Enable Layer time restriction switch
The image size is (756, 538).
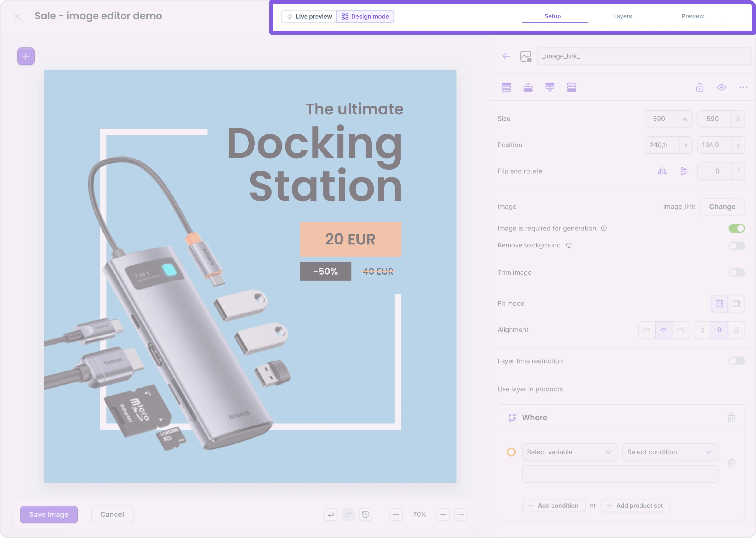(736, 361)
